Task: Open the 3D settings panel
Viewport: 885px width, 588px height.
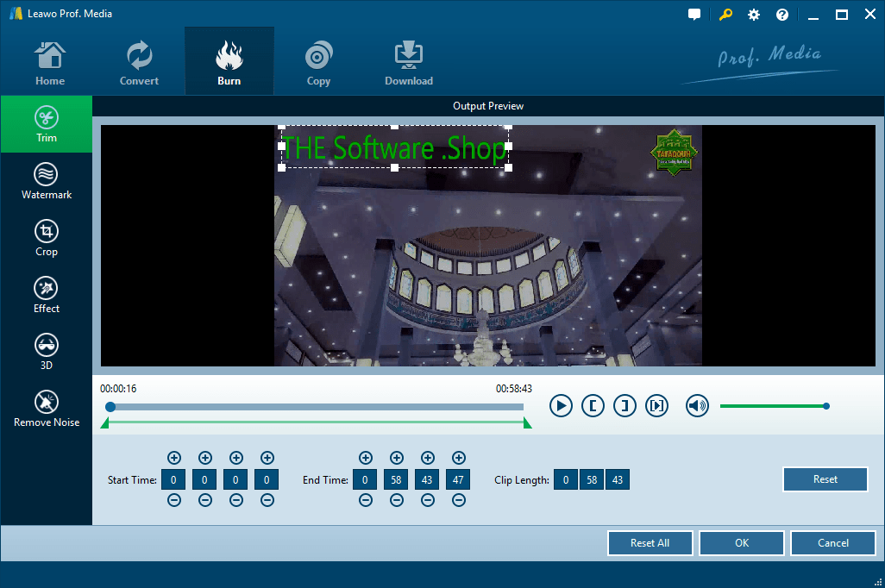Action: (x=47, y=352)
